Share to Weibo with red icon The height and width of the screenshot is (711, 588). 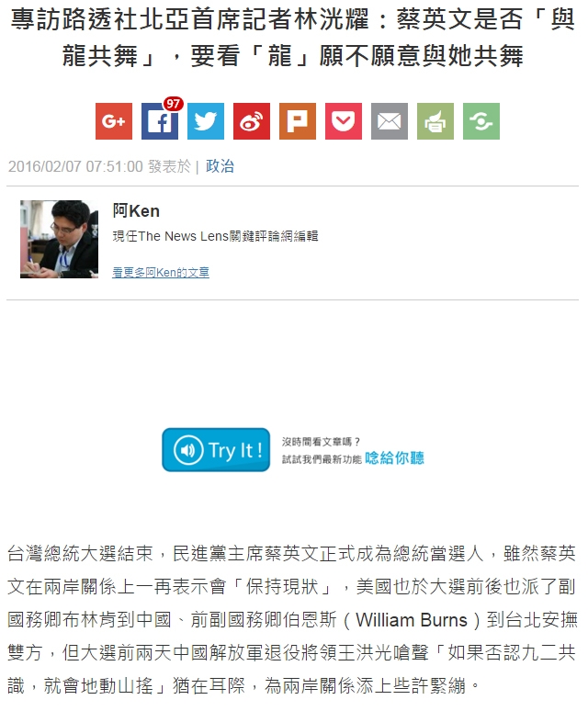pos(252,121)
